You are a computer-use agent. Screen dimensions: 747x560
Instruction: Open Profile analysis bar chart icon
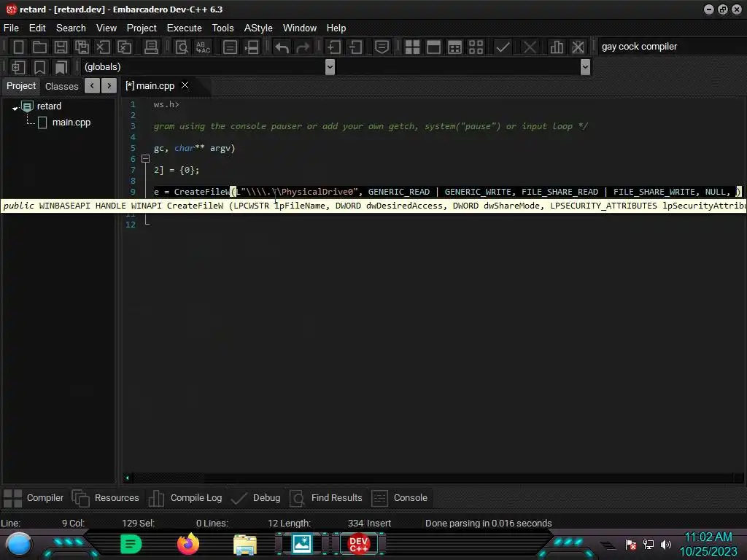click(x=557, y=47)
